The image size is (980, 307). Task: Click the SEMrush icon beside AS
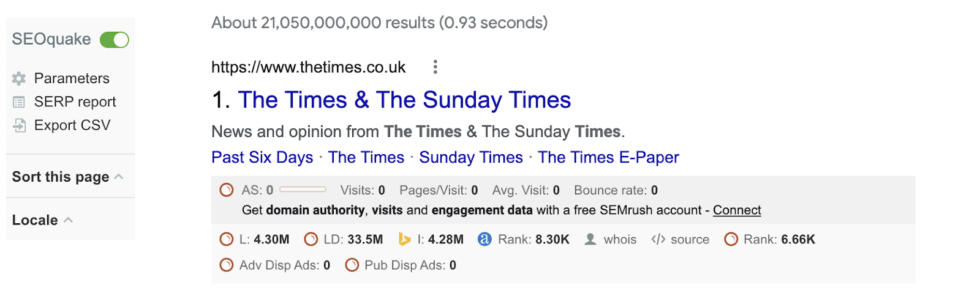(x=227, y=190)
